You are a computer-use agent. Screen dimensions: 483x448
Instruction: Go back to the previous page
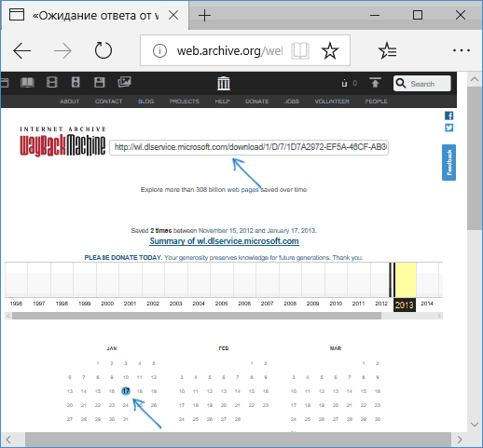(21, 50)
